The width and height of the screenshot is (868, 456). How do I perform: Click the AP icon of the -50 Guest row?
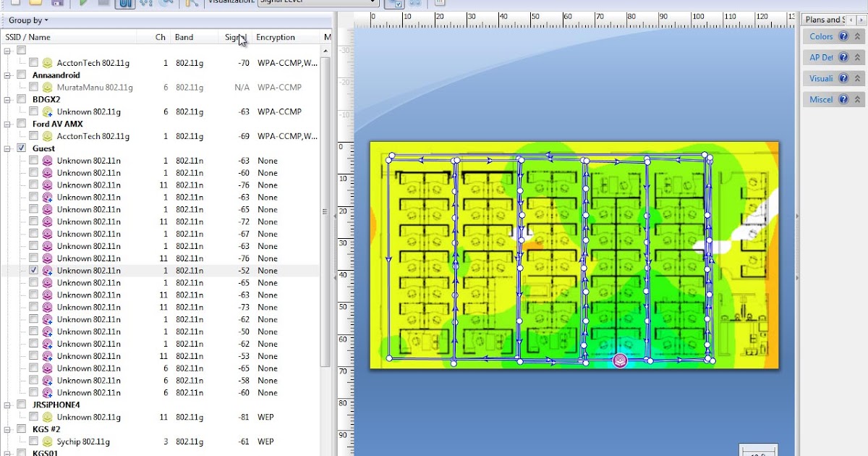[x=48, y=332]
